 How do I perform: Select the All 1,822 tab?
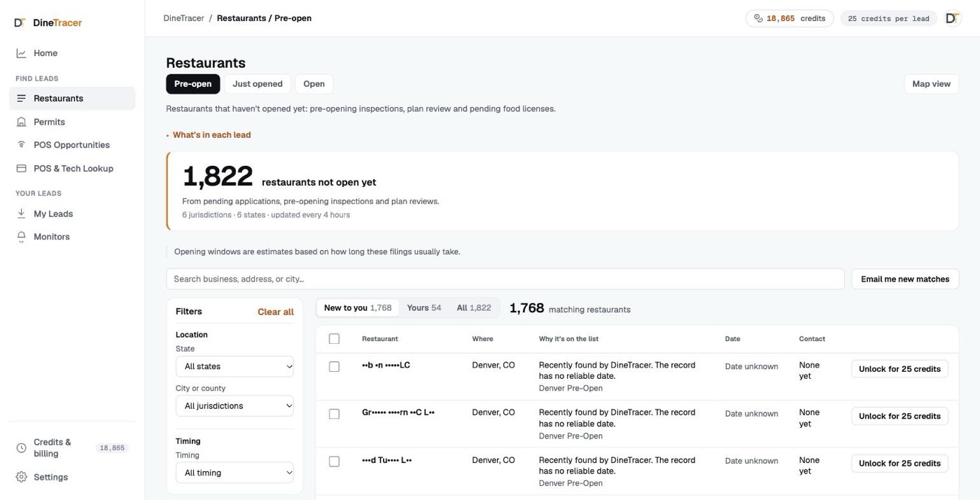coord(474,308)
